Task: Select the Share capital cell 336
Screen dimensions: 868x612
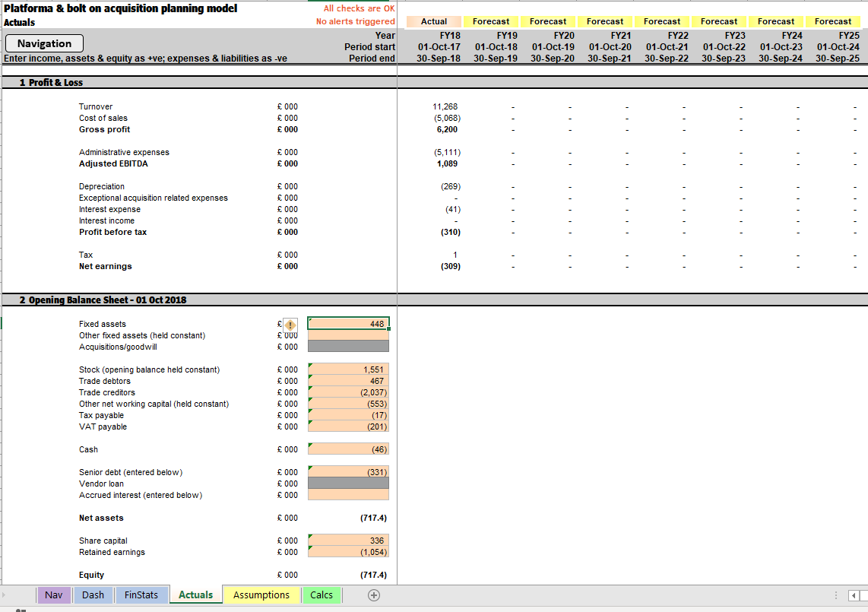Action: (348, 541)
